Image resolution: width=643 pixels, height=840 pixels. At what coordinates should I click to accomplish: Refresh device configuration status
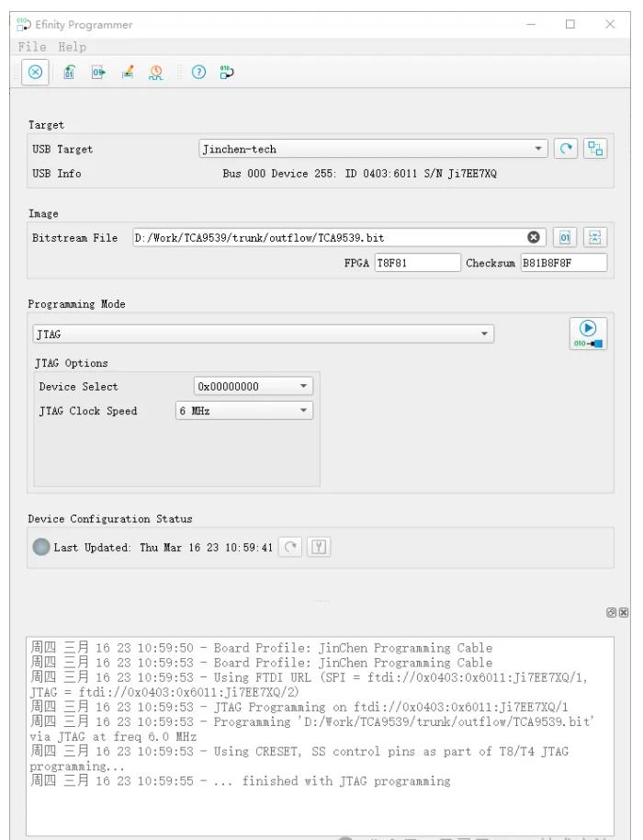coord(290,547)
